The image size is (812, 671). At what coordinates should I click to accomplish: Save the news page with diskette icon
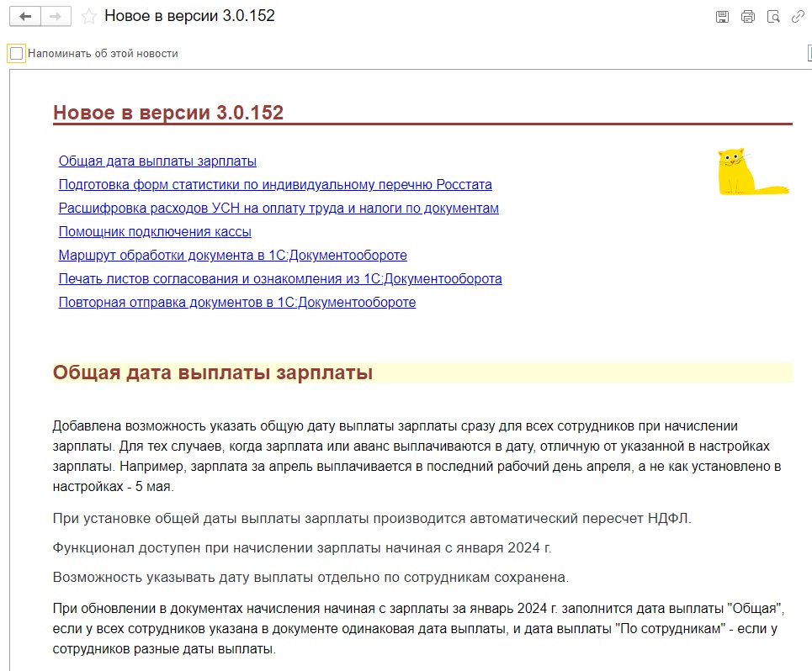722,17
